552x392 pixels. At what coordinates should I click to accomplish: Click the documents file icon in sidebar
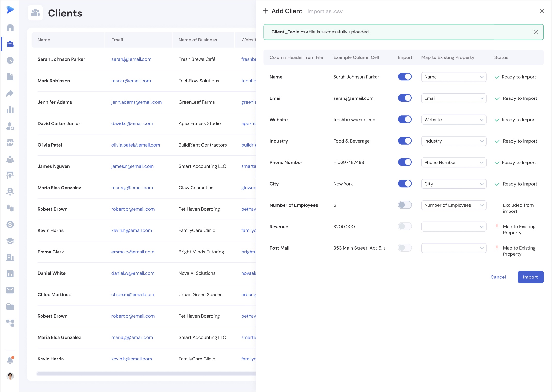[10, 77]
